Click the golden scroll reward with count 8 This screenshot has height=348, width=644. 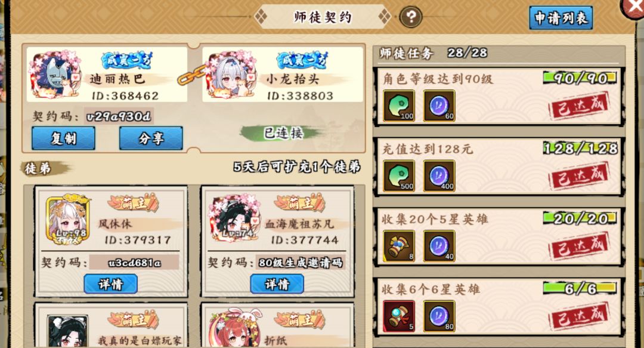pyautogui.click(x=399, y=246)
